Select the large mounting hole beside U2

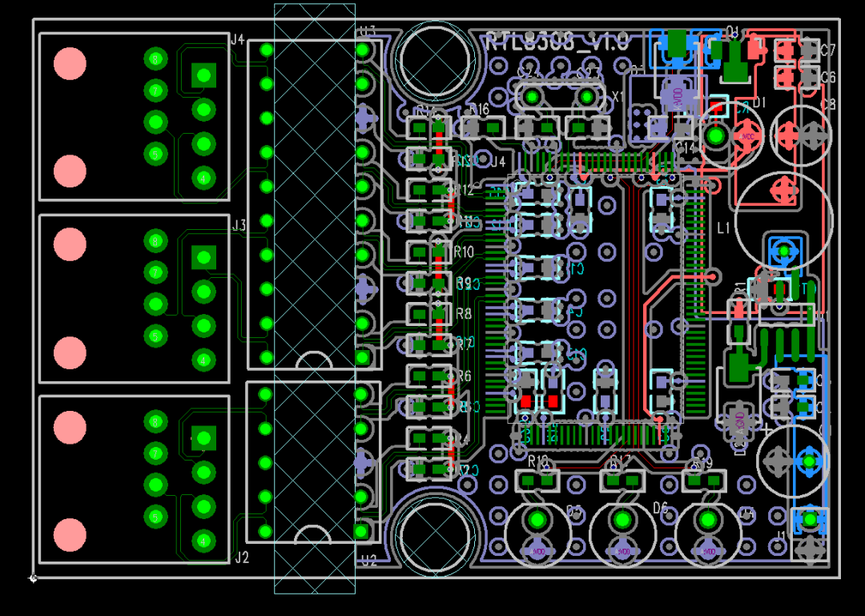pos(436,535)
